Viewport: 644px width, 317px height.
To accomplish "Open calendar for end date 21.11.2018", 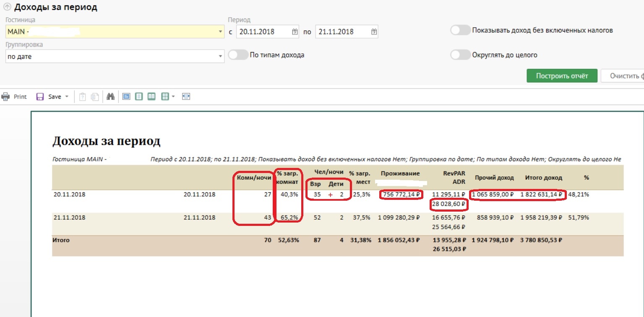I will click(x=374, y=32).
